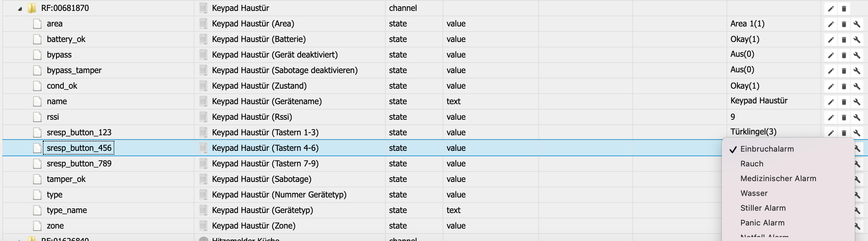Edit the cond_ok object with pencil icon
Viewport: 868px width, 241px height.
pos(831,86)
